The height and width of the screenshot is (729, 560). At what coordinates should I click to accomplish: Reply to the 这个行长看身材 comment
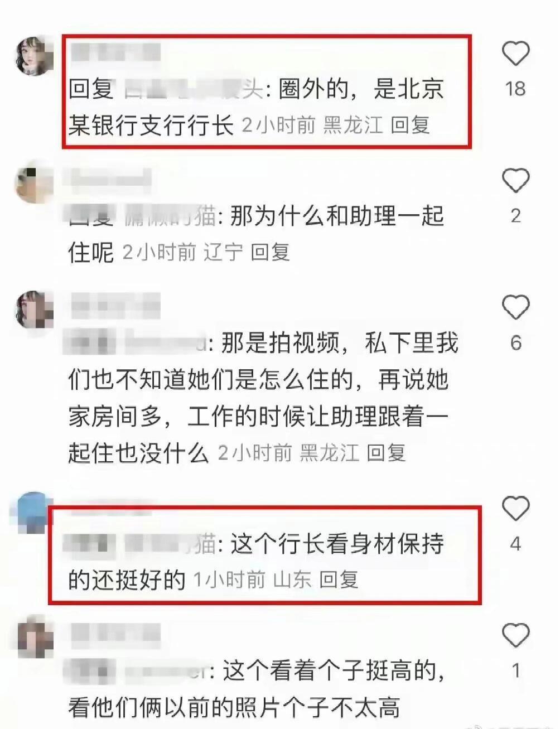point(339,580)
